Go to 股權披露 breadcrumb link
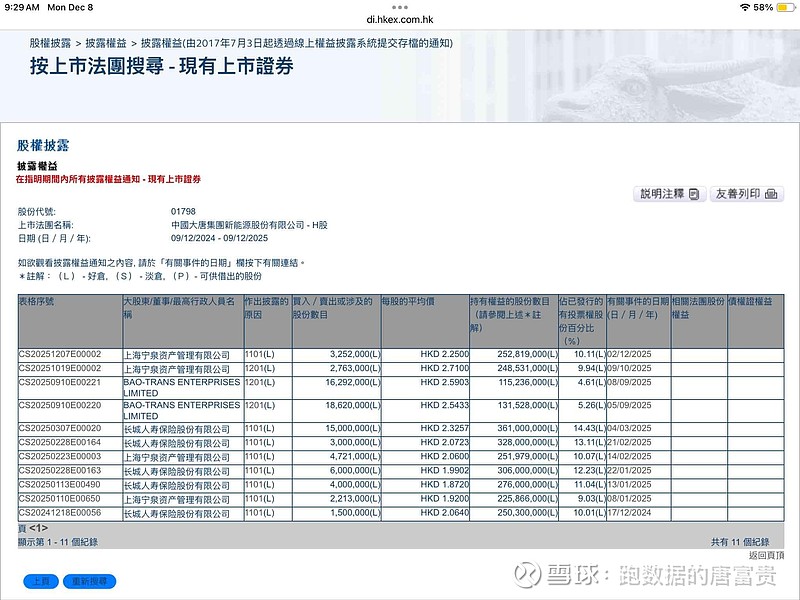The width and height of the screenshot is (800, 600). pyautogui.click(x=50, y=43)
